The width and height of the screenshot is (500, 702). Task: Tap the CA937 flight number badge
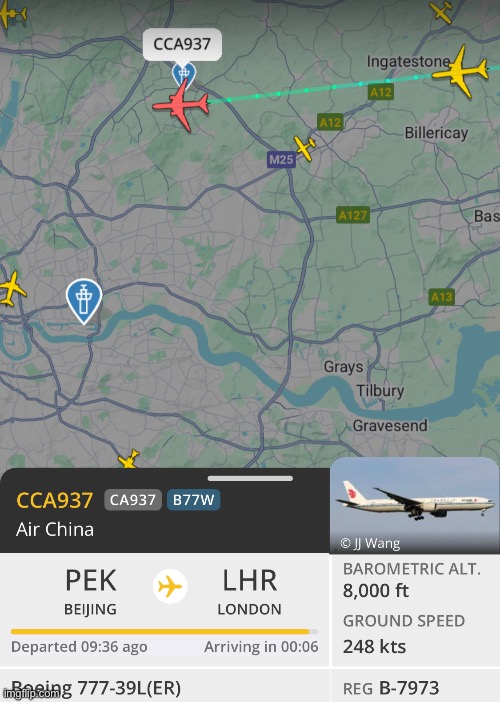(132, 500)
